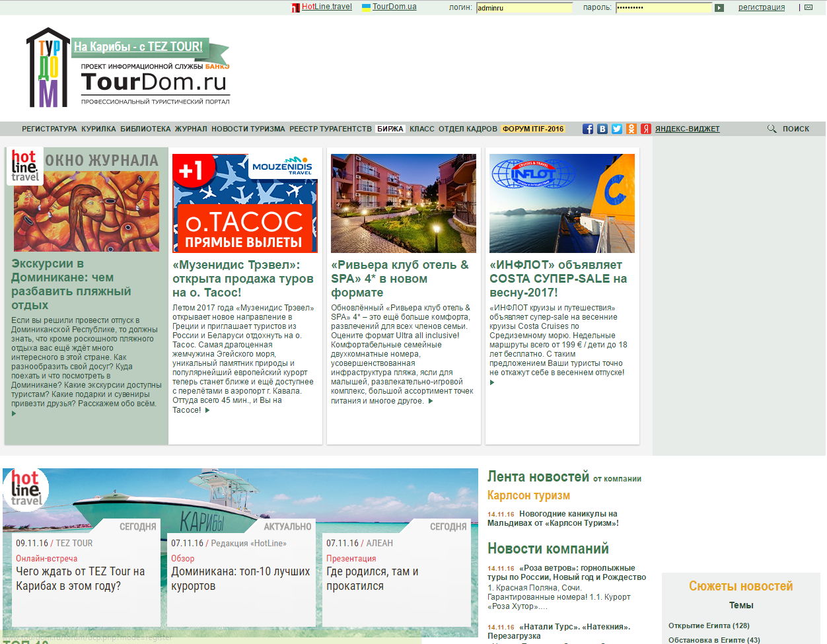
Task: Click the password input field
Action: coord(664,8)
